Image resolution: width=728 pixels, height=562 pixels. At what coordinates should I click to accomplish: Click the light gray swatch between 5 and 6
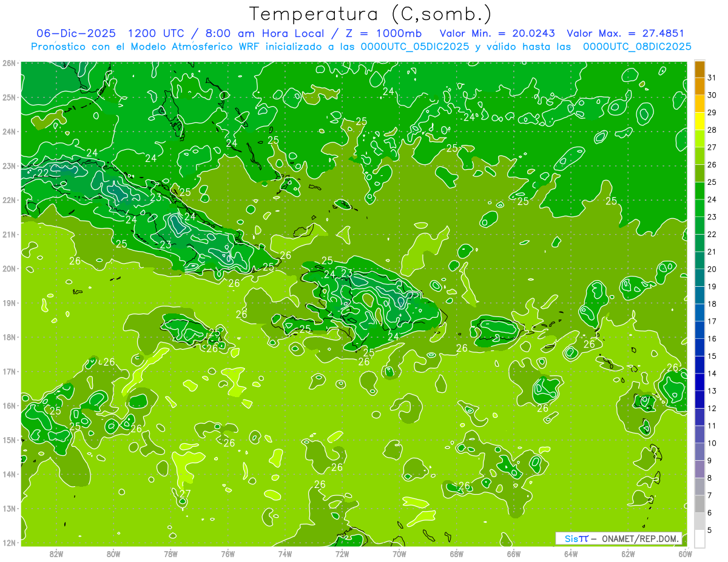point(699,521)
